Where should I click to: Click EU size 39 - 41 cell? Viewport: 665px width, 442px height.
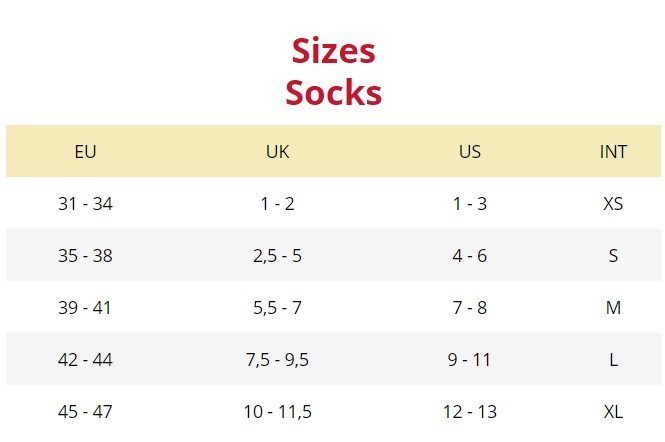85,308
